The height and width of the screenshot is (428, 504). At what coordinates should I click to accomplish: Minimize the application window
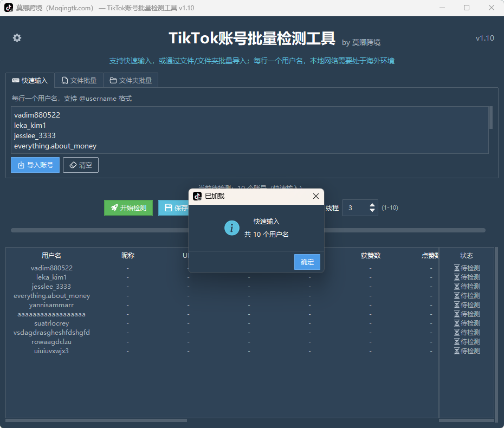[x=442, y=8]
